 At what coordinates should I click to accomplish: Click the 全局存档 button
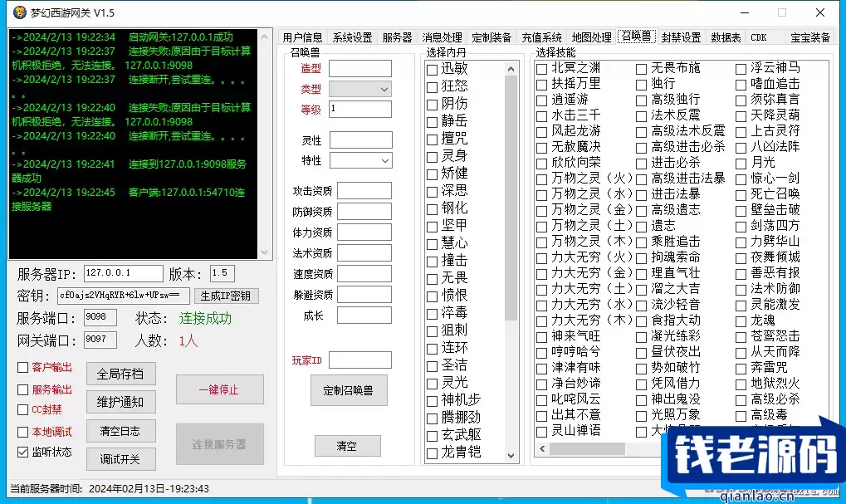click(120, 374)
